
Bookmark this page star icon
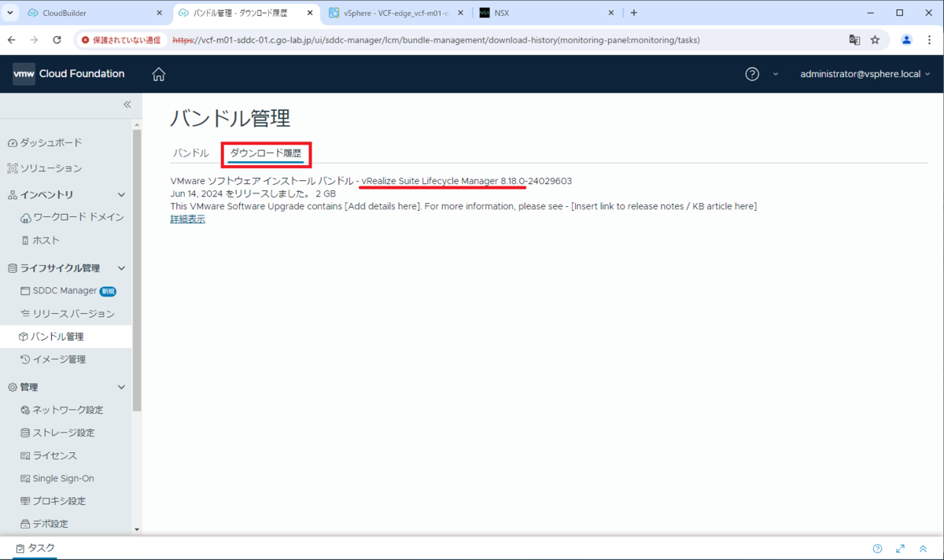pyautogui.click(x=875, y=39)
